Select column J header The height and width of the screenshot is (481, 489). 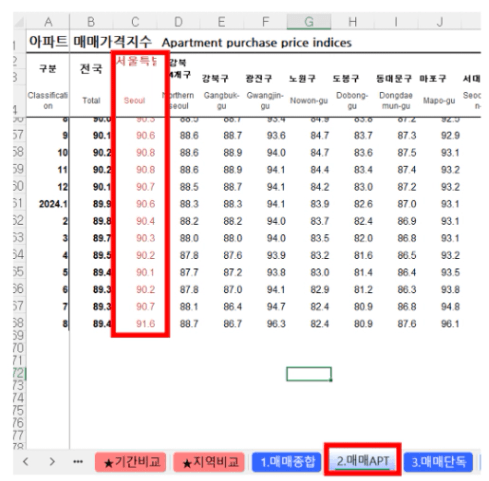[440, 22]
